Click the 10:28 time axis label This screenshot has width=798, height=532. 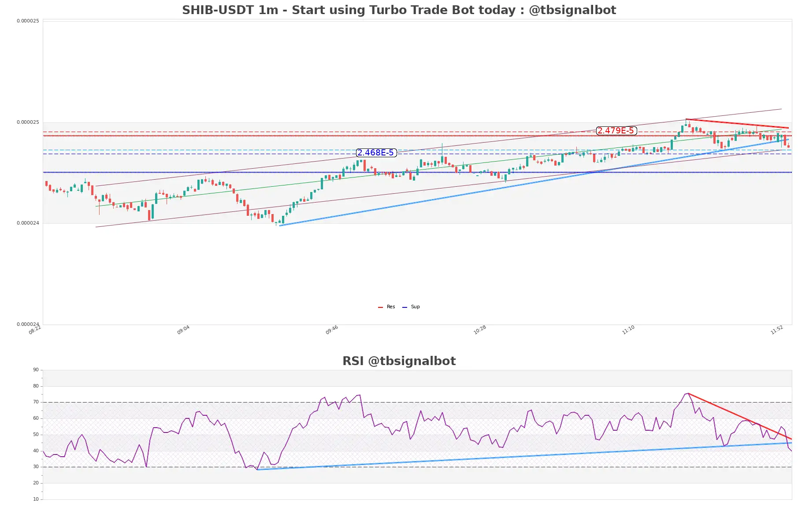click(x=480, y=330)
